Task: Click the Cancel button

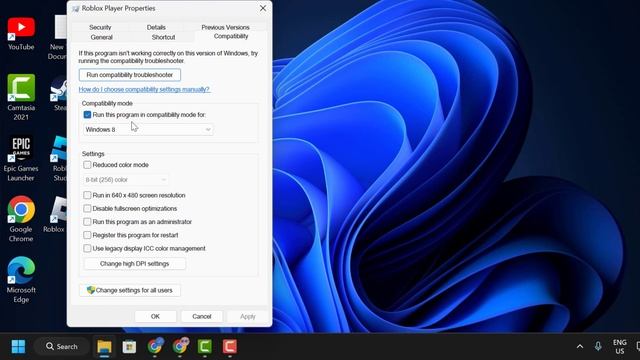Action: coord(202,316)
